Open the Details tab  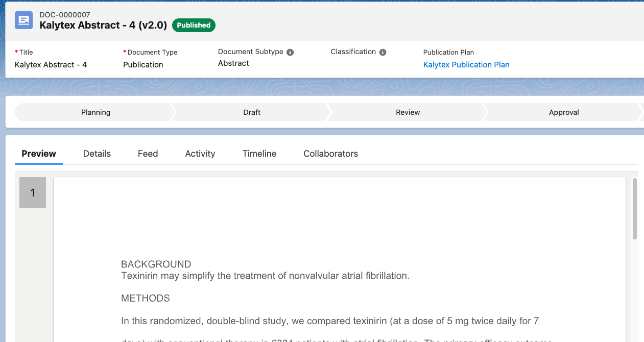(x=97, y=154)
